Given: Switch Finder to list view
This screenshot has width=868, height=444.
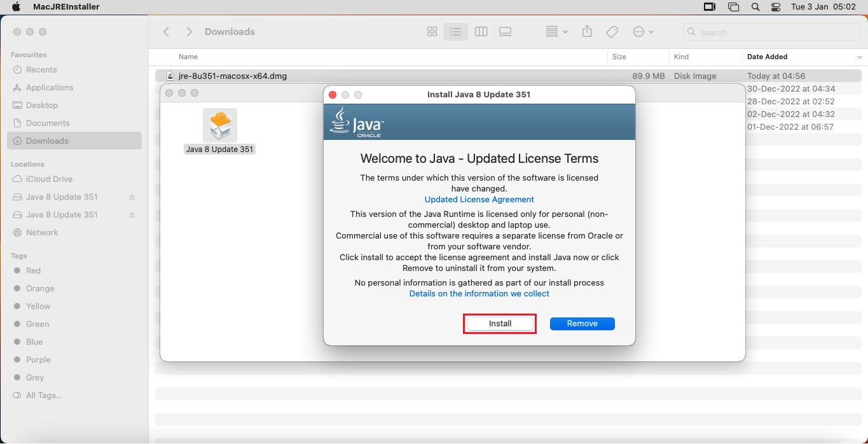Looking at the screenshot, I should (x=455, y=32).
